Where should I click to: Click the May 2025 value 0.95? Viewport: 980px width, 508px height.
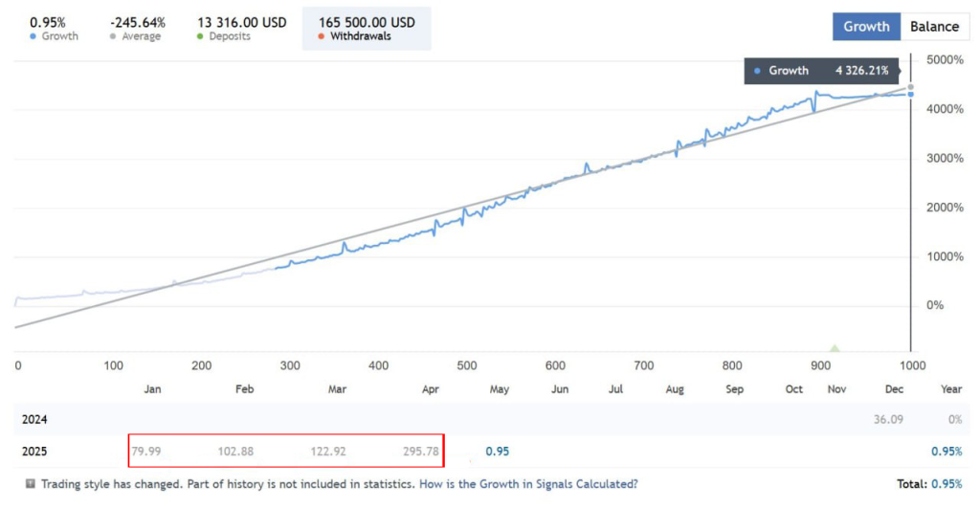[x=497, y=451]
